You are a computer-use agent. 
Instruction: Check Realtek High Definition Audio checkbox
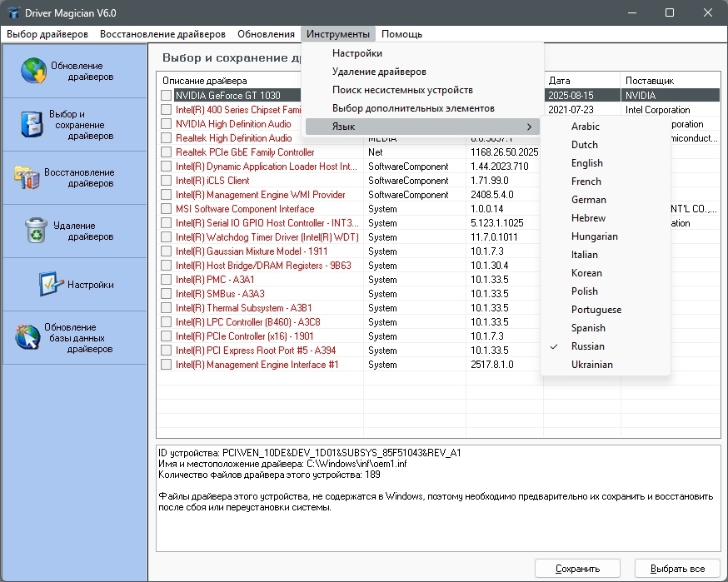[x=167, y=138]
